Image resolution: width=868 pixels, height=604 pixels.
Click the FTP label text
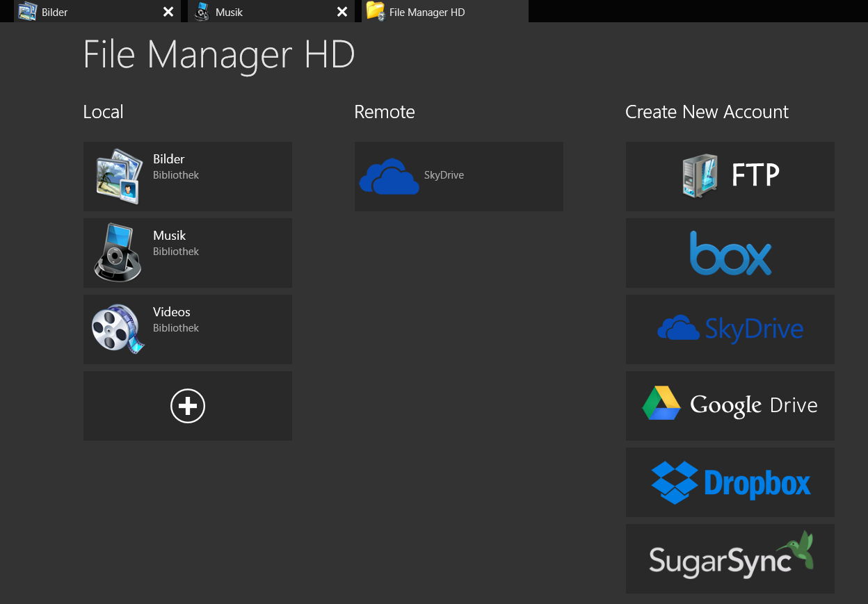755,176
